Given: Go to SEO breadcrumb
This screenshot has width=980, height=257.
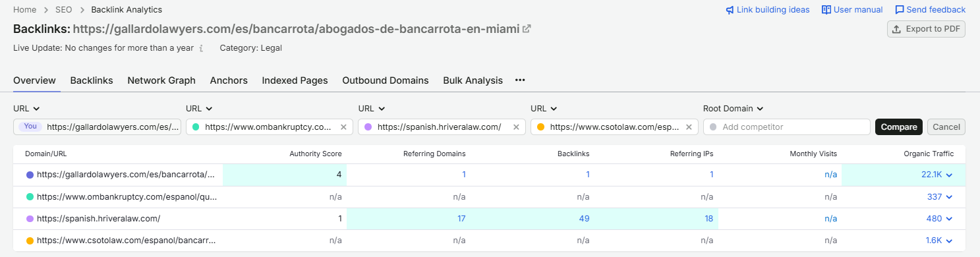Looking at the screenshot, I should [65, 10].
